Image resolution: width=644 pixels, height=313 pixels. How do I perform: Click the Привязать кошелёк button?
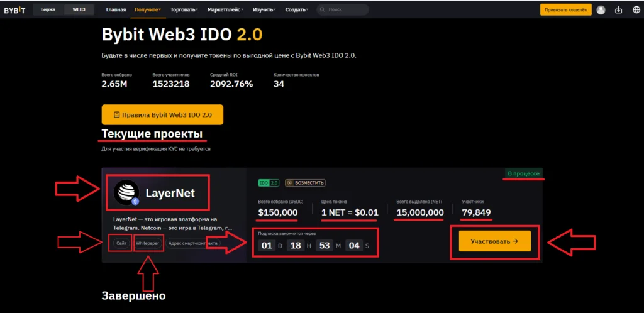pos(566,10)
